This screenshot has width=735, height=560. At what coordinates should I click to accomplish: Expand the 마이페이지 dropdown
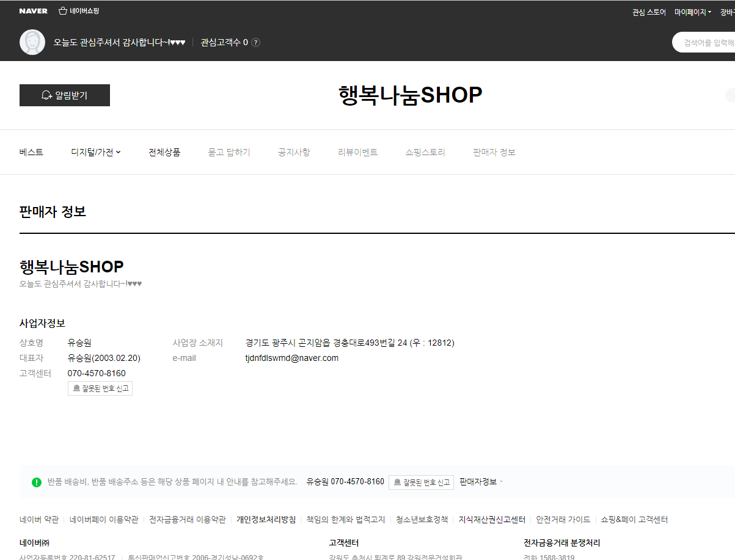pyautogui.click(x=693, y=12)
